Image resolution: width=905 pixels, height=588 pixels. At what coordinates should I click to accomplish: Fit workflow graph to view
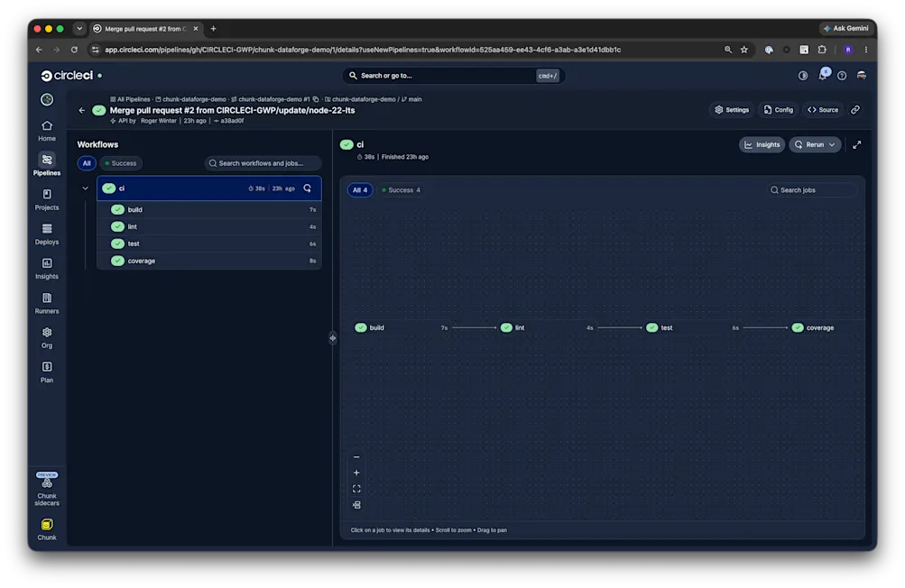356,489
